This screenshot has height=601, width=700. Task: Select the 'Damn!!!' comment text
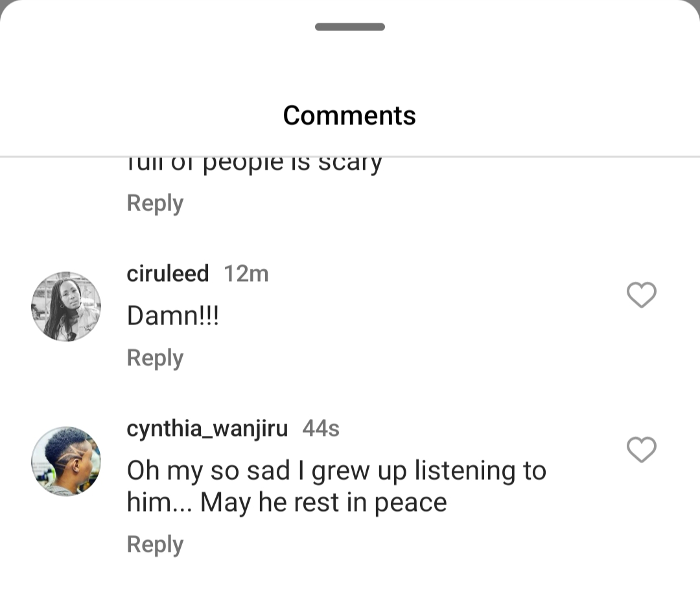173,316
